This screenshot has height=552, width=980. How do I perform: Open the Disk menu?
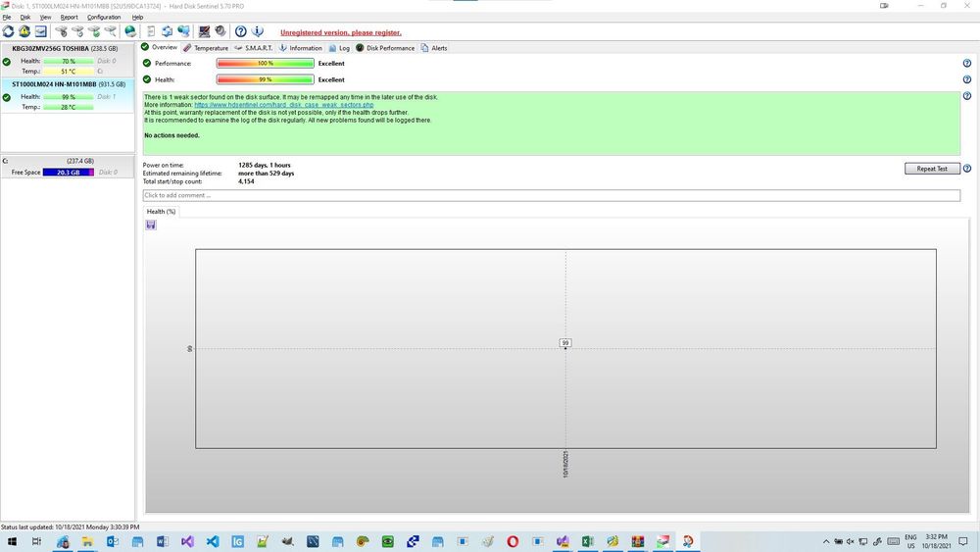tap(25, 17)
